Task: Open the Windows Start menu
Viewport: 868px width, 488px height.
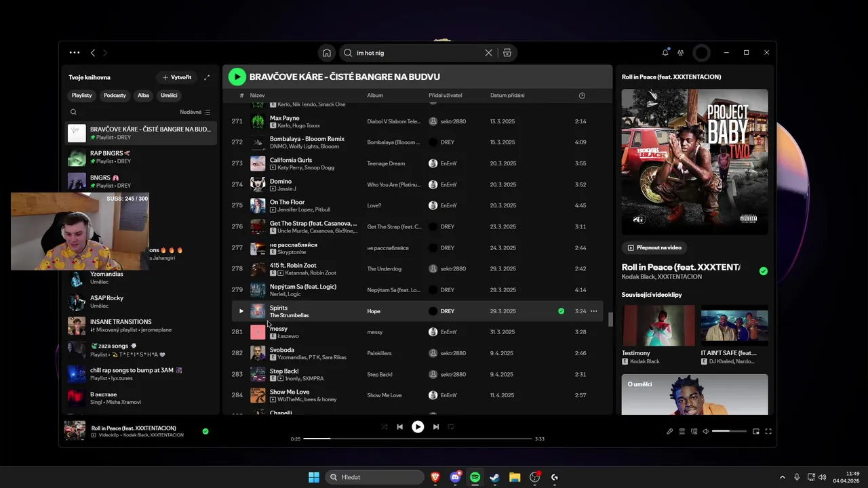Action: click(x=314, y=477)
